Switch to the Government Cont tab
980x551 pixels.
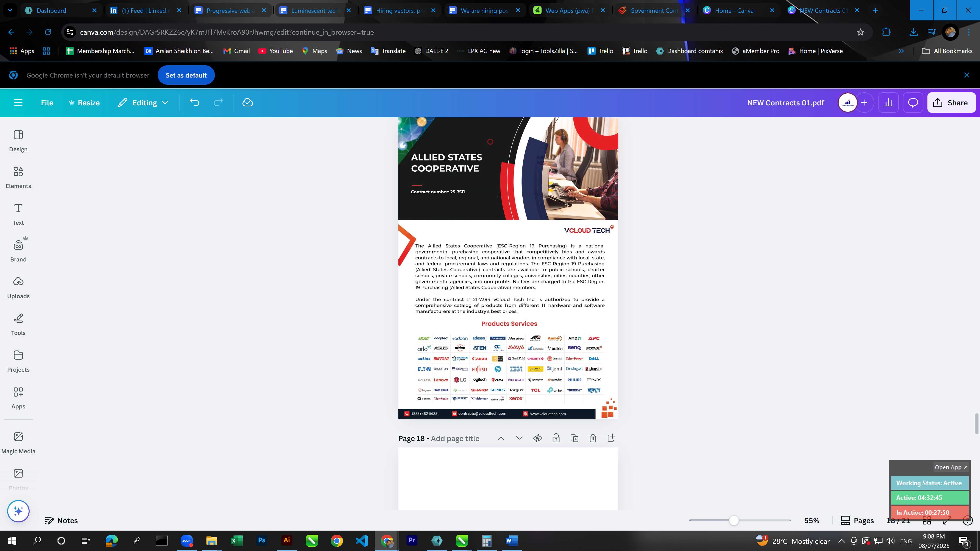click(x=654, y=10)
